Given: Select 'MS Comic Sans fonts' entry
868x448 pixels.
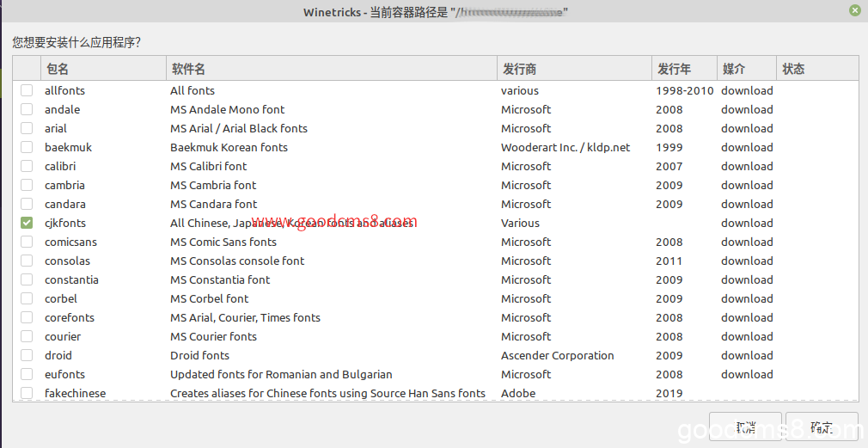Looking at the screenshot, I should coord(223,242).
